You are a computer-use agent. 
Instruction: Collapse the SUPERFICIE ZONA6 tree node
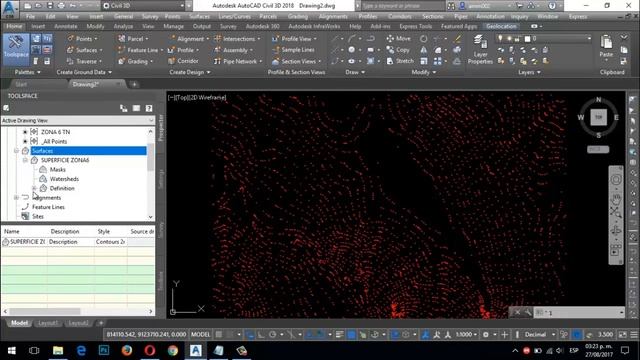25,160
